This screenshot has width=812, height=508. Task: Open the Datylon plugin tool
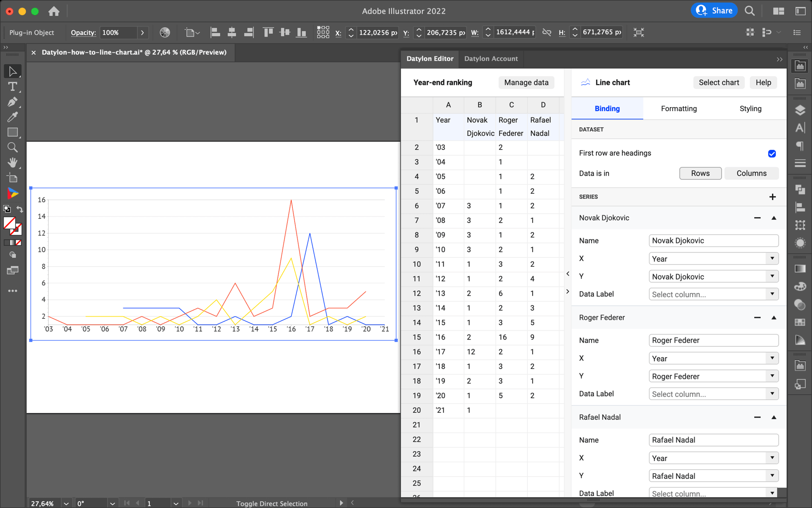(x=12, y=193)
